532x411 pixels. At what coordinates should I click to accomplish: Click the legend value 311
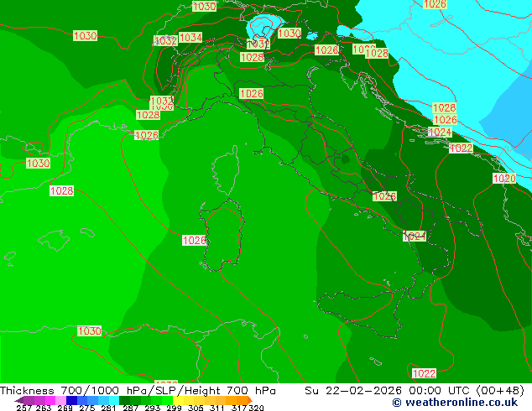pos(216,408)
